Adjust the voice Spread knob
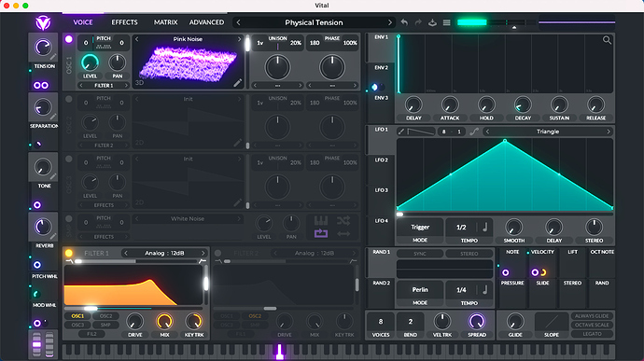 (477, 322)
